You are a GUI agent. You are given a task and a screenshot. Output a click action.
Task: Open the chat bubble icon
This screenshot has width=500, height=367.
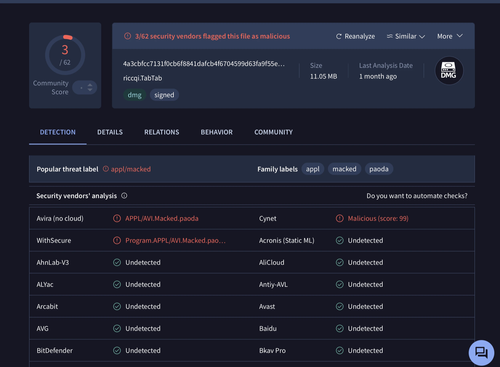click(x=481, y=352)
